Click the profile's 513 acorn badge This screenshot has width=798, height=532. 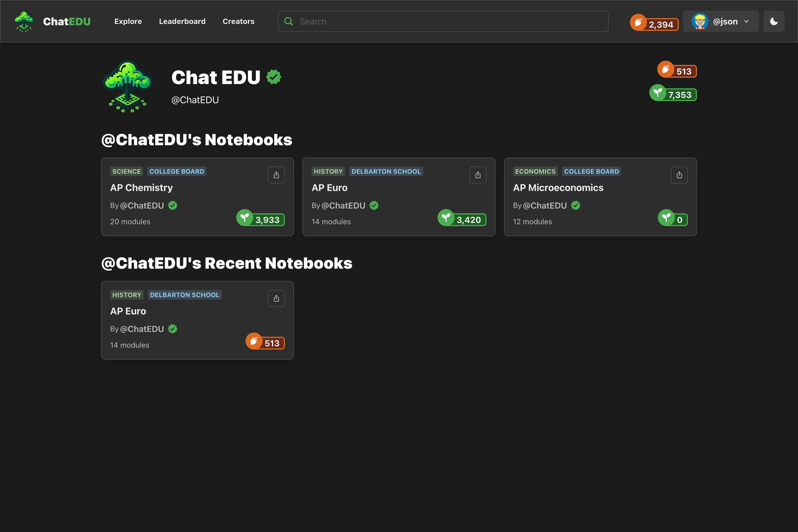point(677,70)
